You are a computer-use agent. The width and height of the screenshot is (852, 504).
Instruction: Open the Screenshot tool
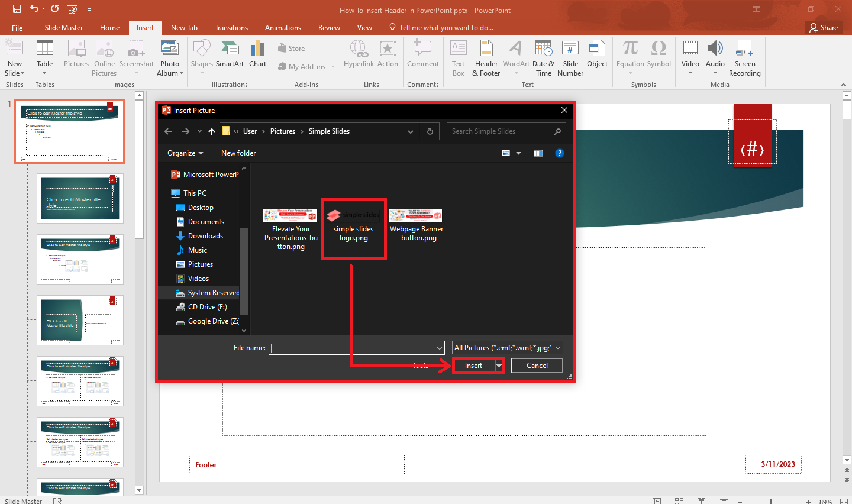click(x=137, y=57)
